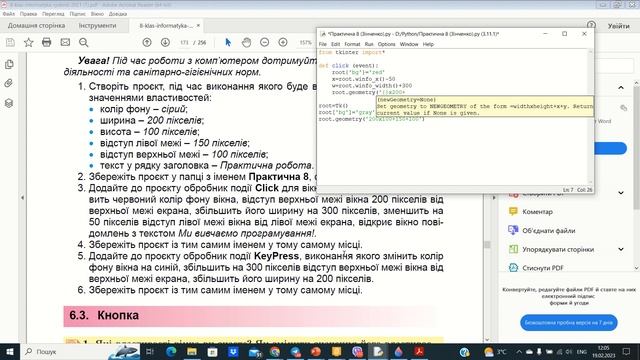Open the Acrobat help question mark icon
640x360 pixels.
pos(591,25)
